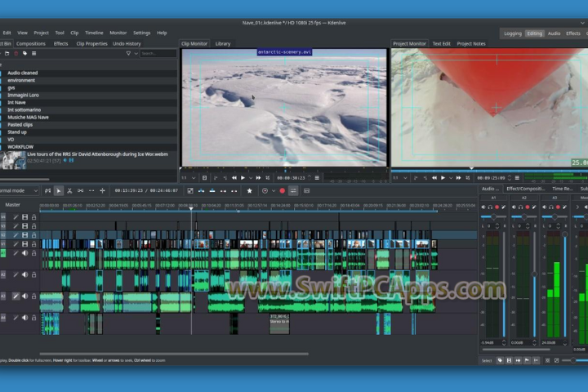This screenshot has height=392, width=588.
Task: Rewind the Project Monitor playback
Action: [x=434, y=178]
